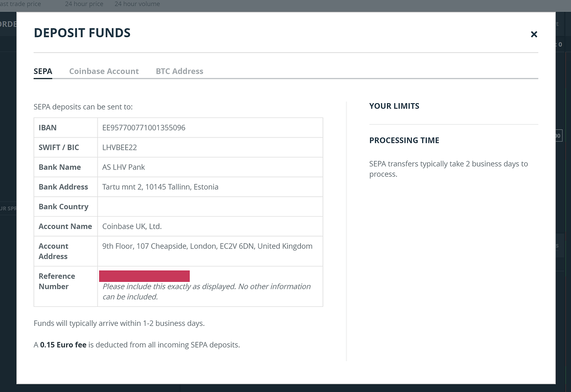Click the AS LHV Pank bank name

[124, 167]
